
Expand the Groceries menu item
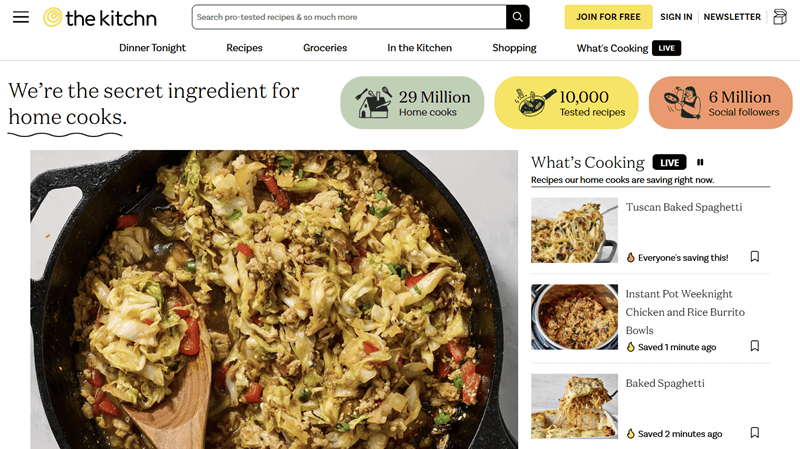click(x=325, y=48)
